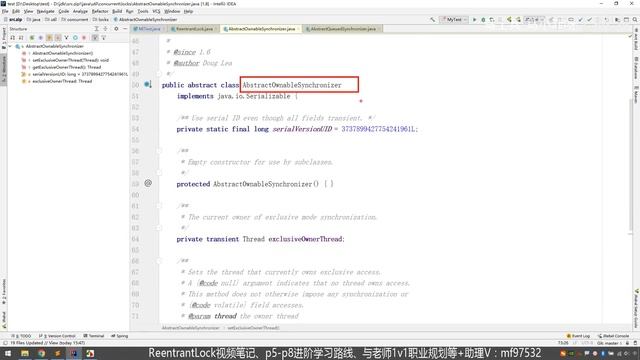Open the Event Log

pos(578,336)
